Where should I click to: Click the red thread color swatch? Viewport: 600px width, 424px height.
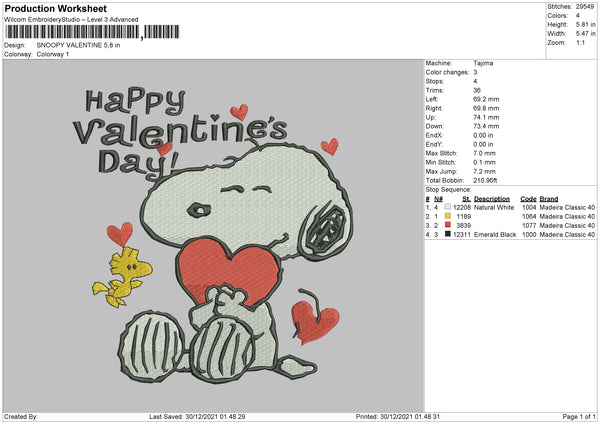click(448, 225)
